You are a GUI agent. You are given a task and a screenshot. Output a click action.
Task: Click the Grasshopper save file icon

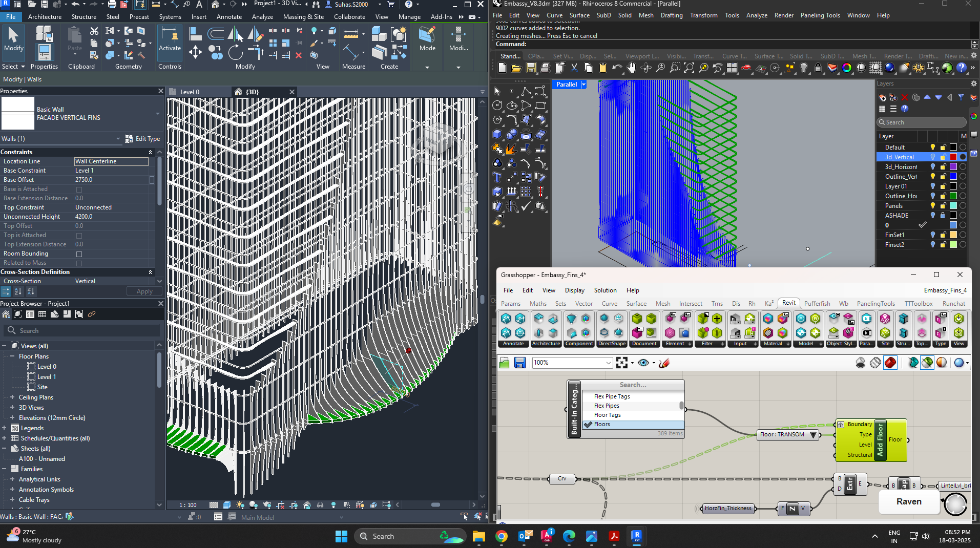519,363
